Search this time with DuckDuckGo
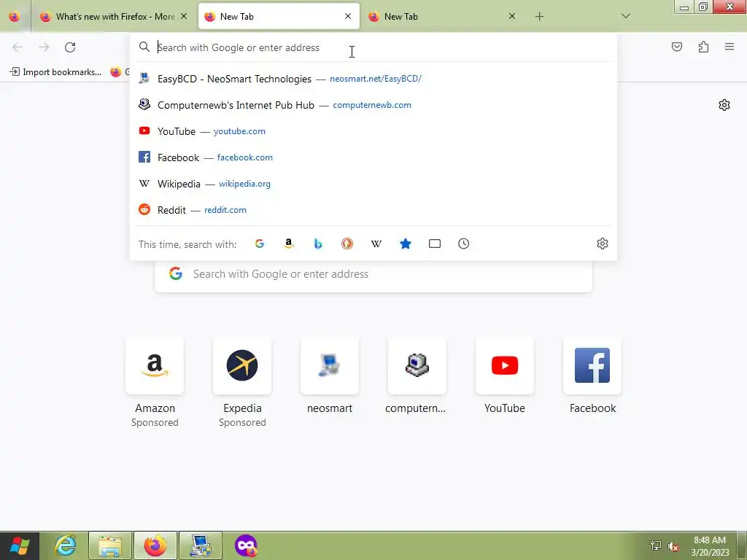747x560 pixels. 347,244
